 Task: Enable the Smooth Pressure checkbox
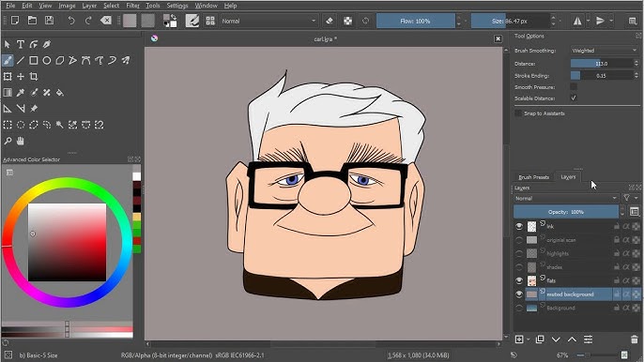574,86
